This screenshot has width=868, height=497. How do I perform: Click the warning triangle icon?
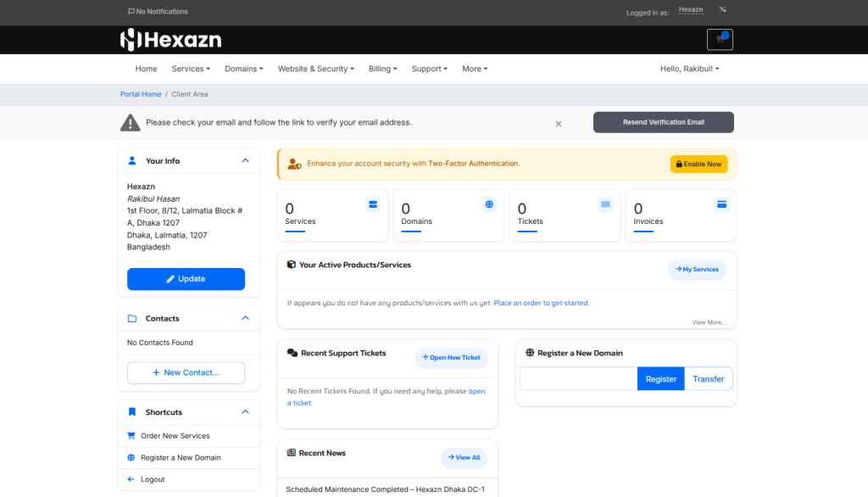(130, 122)
